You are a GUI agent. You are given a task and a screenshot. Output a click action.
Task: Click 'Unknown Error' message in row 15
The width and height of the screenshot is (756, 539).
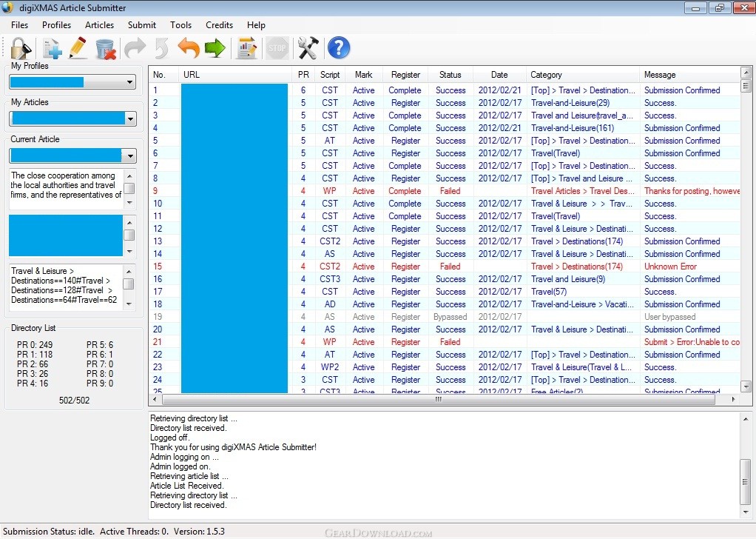point(670,267)
